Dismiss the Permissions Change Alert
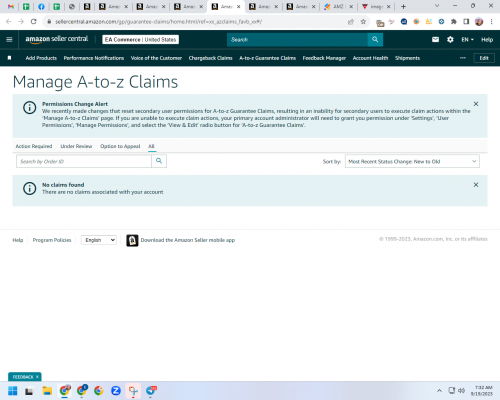The image size is (500, 400). (476, 104)
